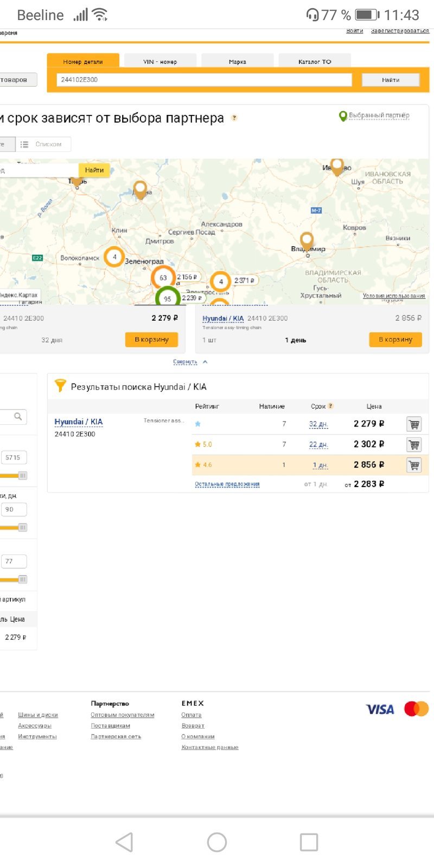Select the map pin at Иваново
Screen dimensions: 434x868
(337, 165)
